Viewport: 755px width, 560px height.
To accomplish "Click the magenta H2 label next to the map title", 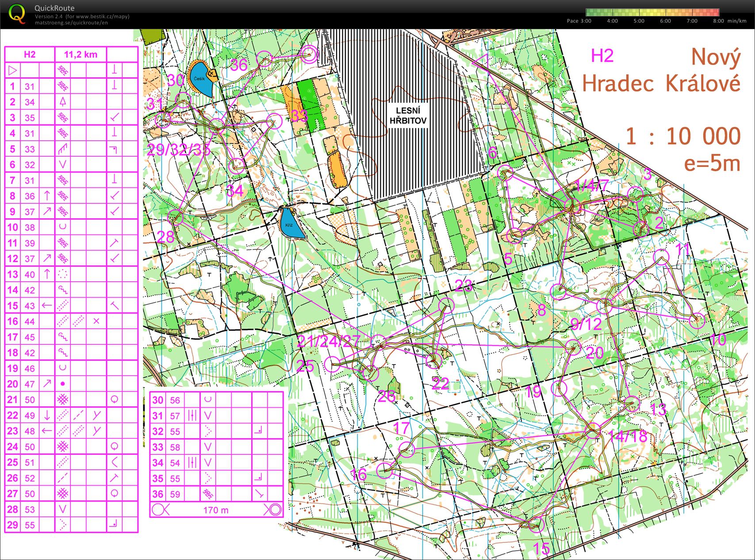I will 602,56.
